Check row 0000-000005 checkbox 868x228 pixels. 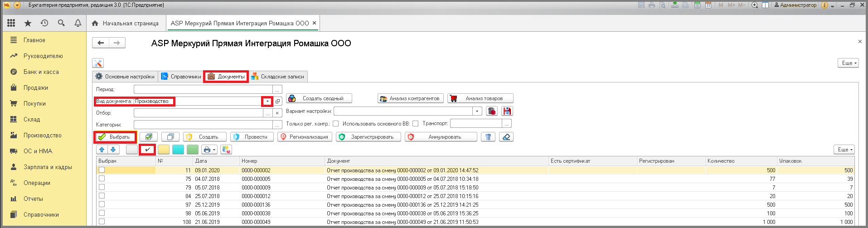coord(102,179)
